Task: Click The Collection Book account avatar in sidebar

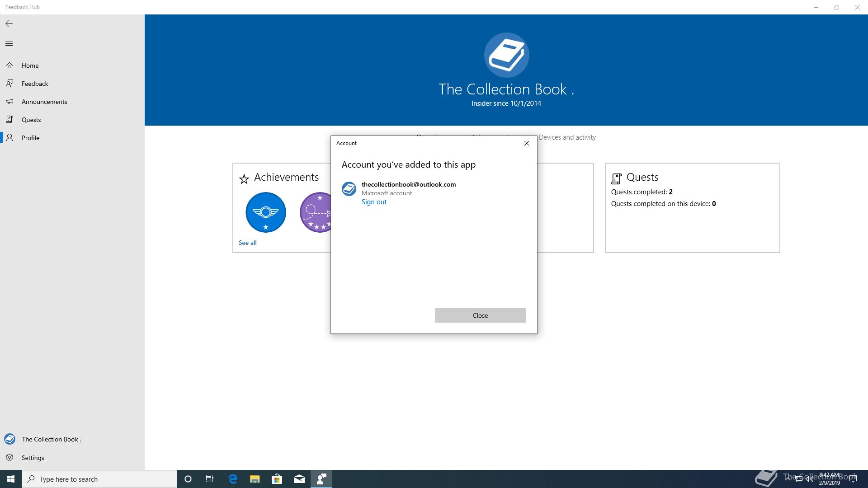Action: 9,439
